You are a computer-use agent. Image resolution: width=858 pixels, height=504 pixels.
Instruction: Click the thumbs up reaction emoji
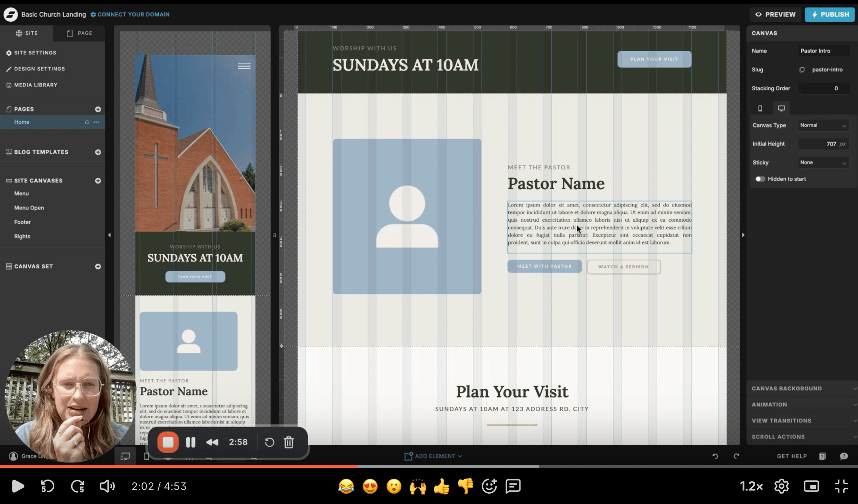[x=442, y=486]
